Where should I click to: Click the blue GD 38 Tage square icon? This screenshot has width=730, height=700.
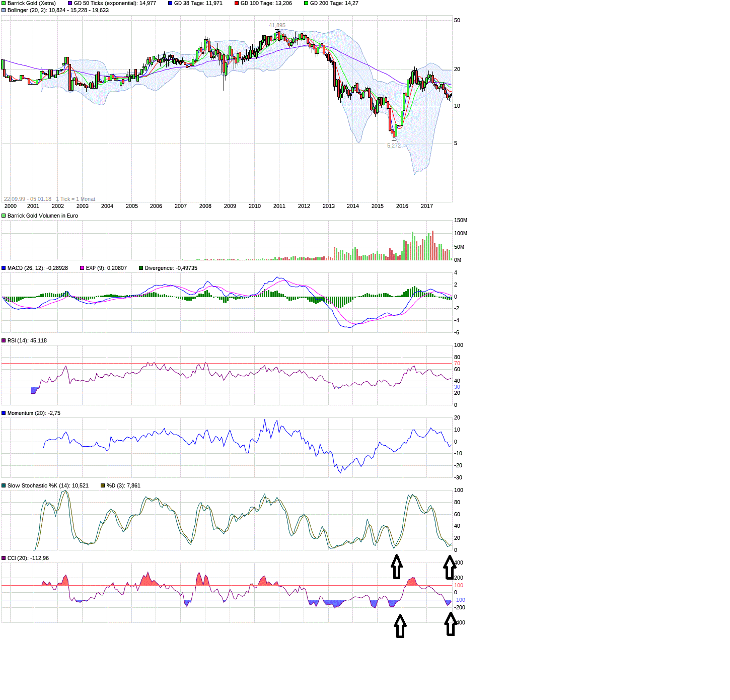[x=171, y=3]
